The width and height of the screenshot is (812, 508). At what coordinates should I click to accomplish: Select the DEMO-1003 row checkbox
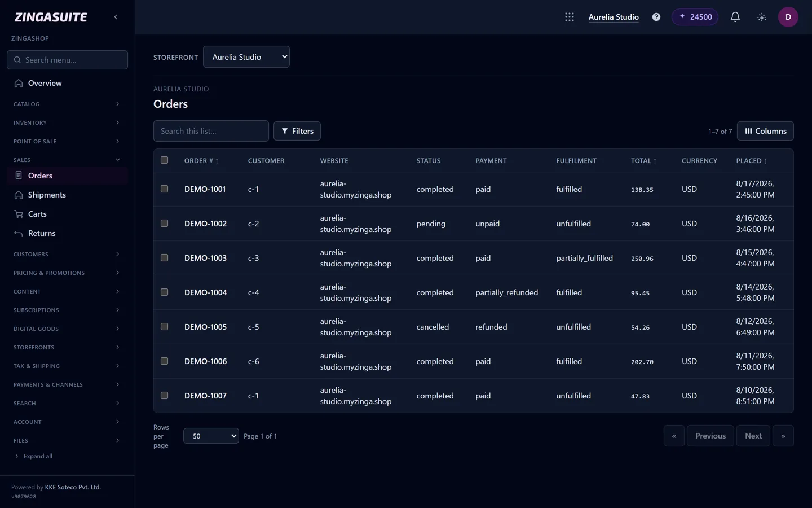point(164,258)
